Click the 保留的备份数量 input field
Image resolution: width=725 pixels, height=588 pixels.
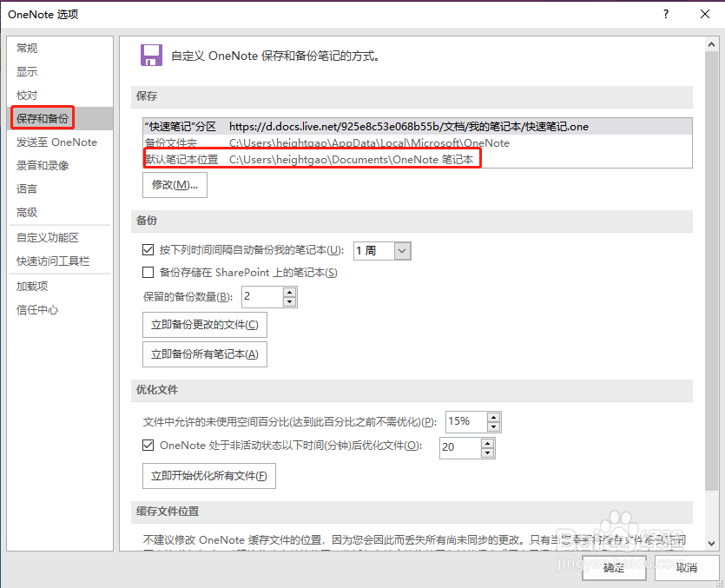[262, 296]
